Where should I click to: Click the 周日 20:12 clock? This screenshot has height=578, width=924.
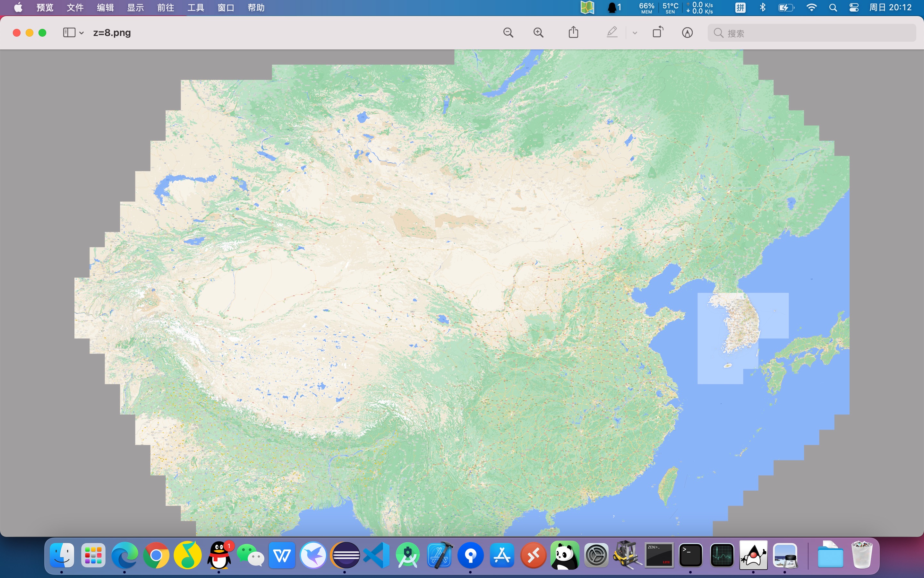tap(890, 7)
